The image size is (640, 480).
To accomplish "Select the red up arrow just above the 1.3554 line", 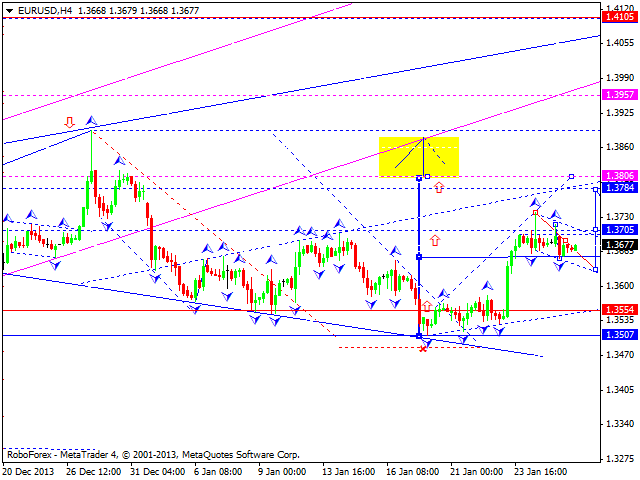I will pyautogui.click(x=427, y=306).
